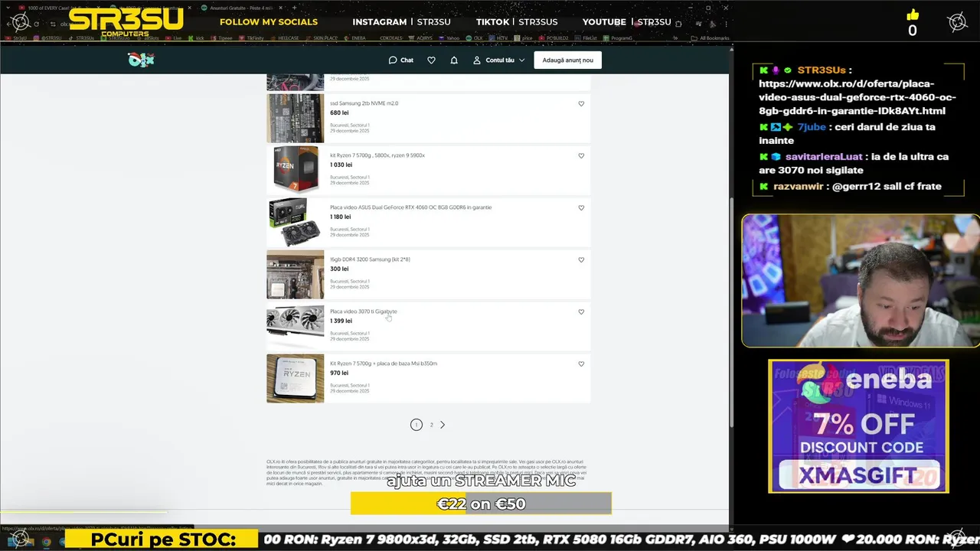The image size is (980, 551).
Task: Open the 'ssd Samsung 2tb NVME m2.0' listing title
Action: point(364,103)
